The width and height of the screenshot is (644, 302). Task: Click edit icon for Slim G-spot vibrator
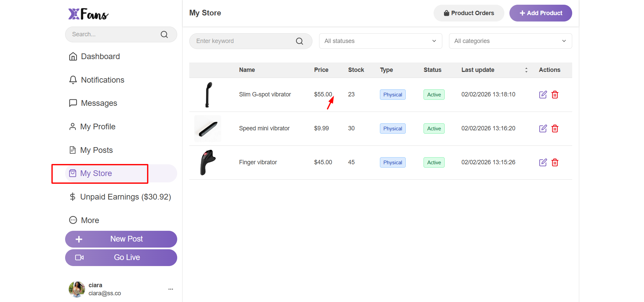[543, 95]
